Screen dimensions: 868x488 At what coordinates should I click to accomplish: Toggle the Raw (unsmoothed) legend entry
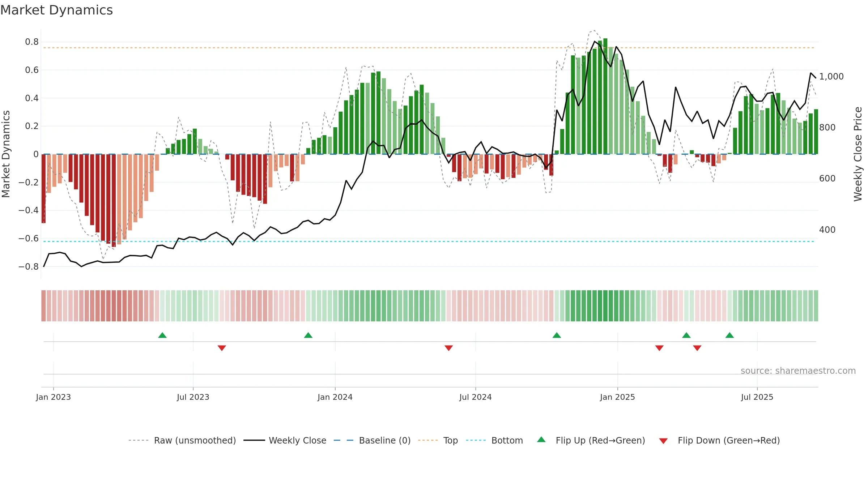(x=182, y=440)
